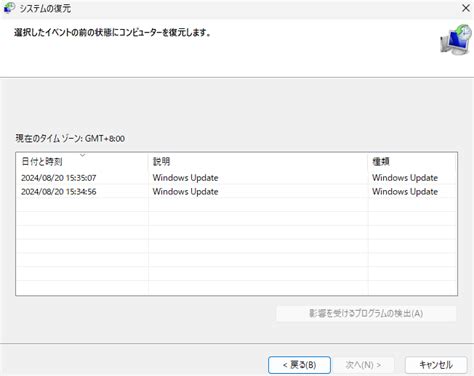Image resolution: width=474 pixels, height=376 pixels.
Task: Cancel with キャンセル button
Action: pos(436,365)
